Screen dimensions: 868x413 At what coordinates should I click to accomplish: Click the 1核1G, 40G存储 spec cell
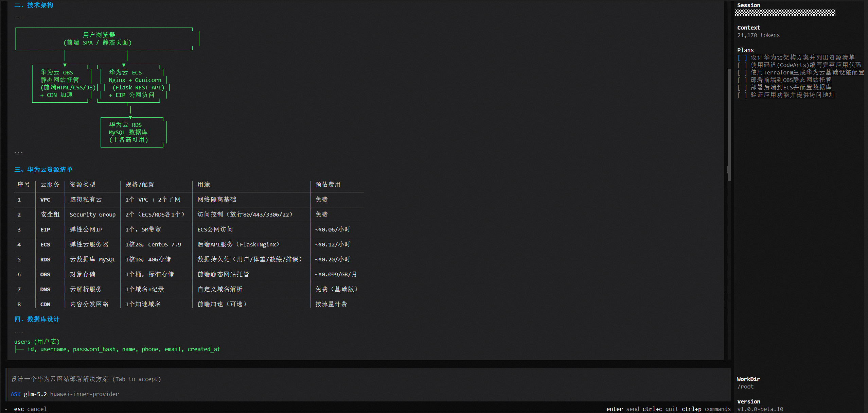[148, 259]
